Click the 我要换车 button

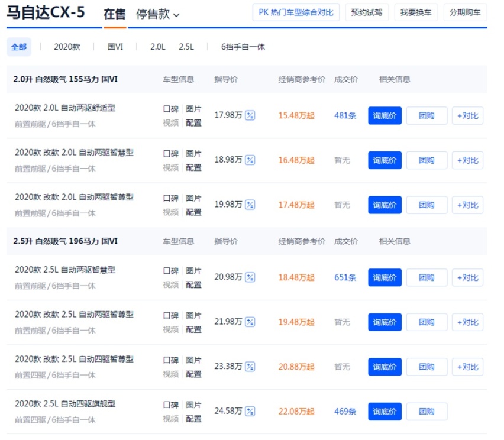tap(416, 12)
